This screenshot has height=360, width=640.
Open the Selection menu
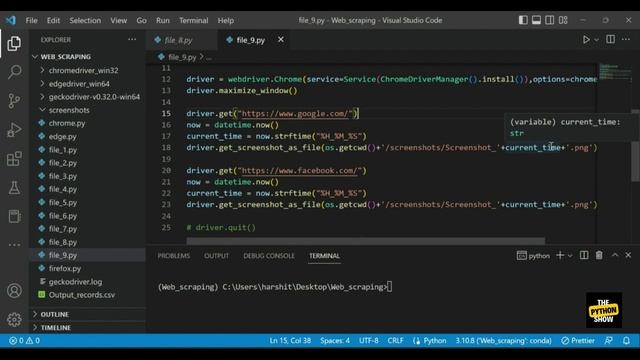click(x=85, y=20)
